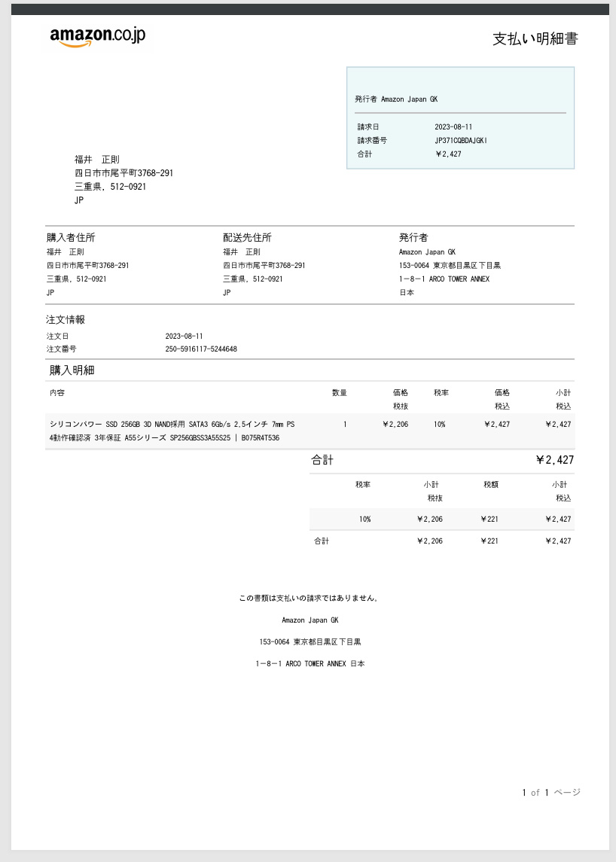Click the 注文情報 section heading
The image size is (616, 862).
[x=66, y=320]
